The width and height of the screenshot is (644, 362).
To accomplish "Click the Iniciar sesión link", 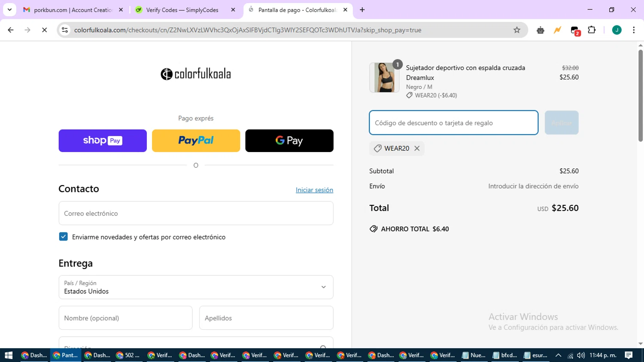I will click(314, 190).
